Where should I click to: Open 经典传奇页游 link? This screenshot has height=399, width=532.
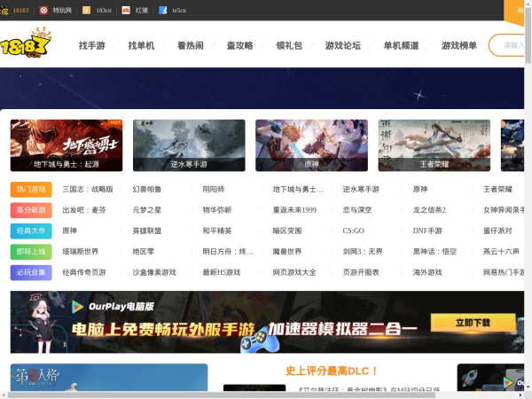pos(84,272)
